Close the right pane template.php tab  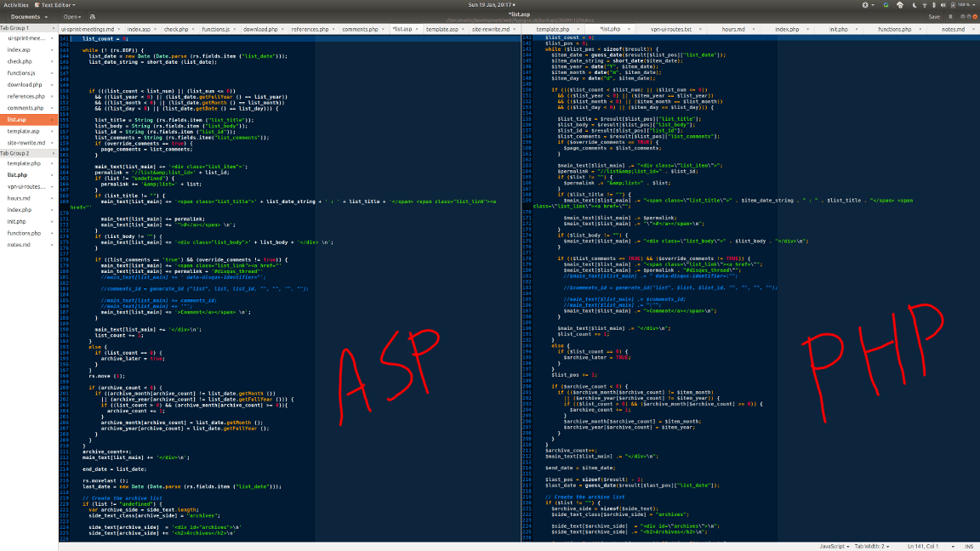[x=578, y=30]
